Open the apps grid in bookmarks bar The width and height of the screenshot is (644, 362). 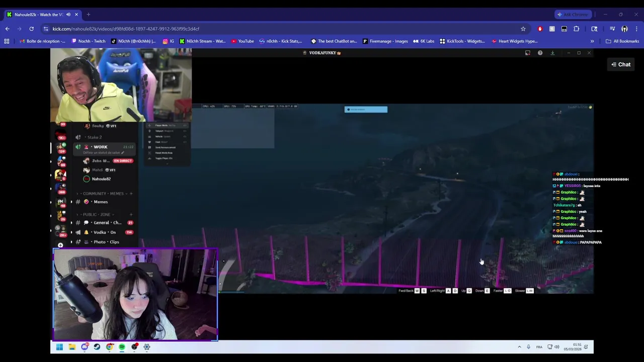pyautogui.click(x=7, y=41)
